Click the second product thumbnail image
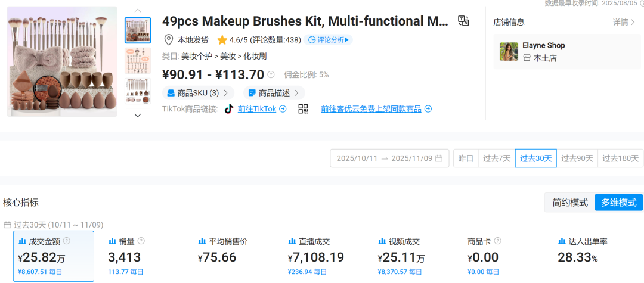 (x=137, y=61)
